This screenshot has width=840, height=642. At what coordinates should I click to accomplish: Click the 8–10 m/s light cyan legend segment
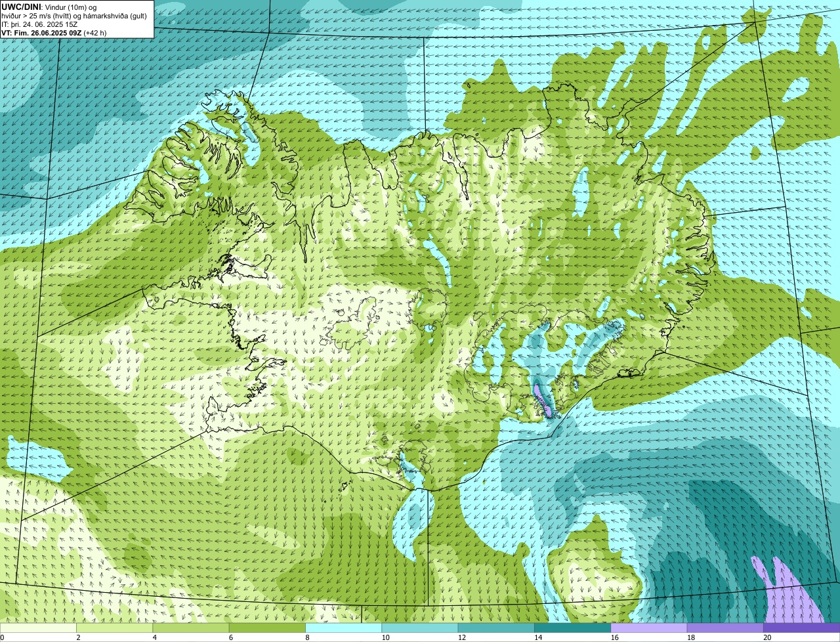[x=343, y=628]
